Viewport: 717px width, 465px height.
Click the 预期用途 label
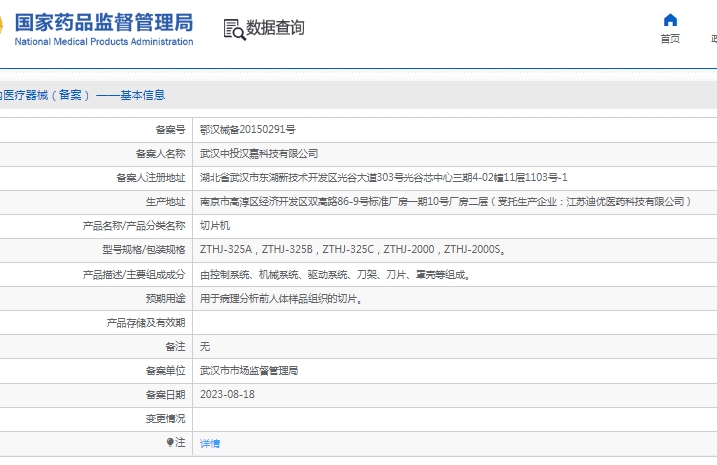166,299
